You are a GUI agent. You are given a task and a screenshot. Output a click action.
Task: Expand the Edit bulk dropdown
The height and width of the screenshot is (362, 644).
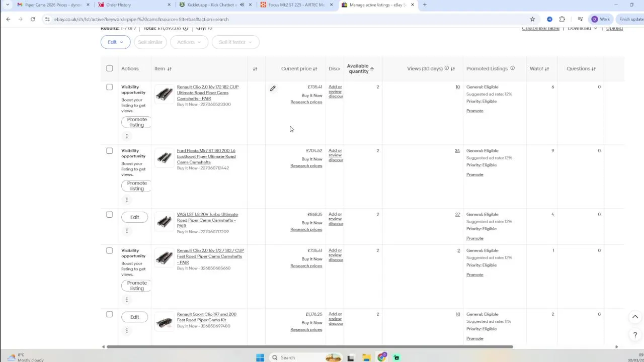[115, 42]
